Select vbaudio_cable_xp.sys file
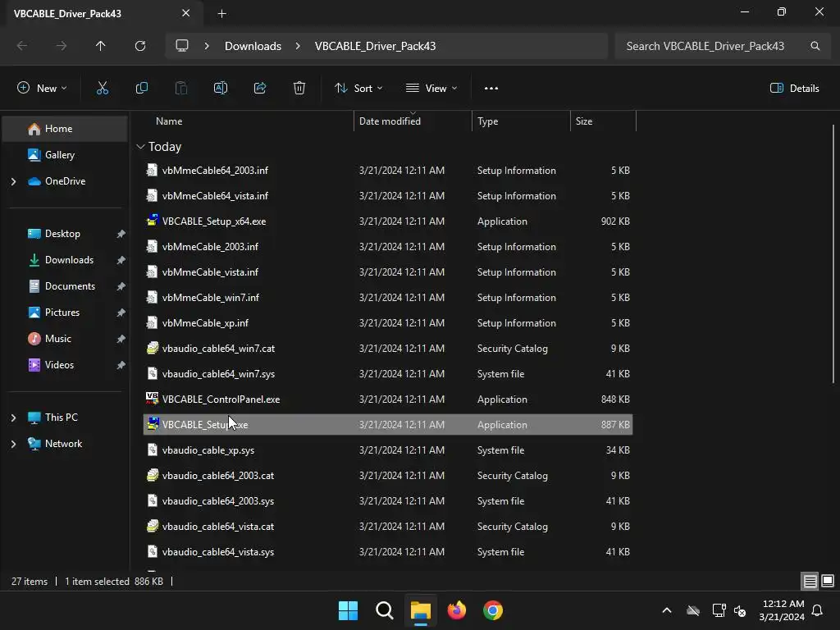The width and height of the screenshot is (840, 630). point(388,450)
